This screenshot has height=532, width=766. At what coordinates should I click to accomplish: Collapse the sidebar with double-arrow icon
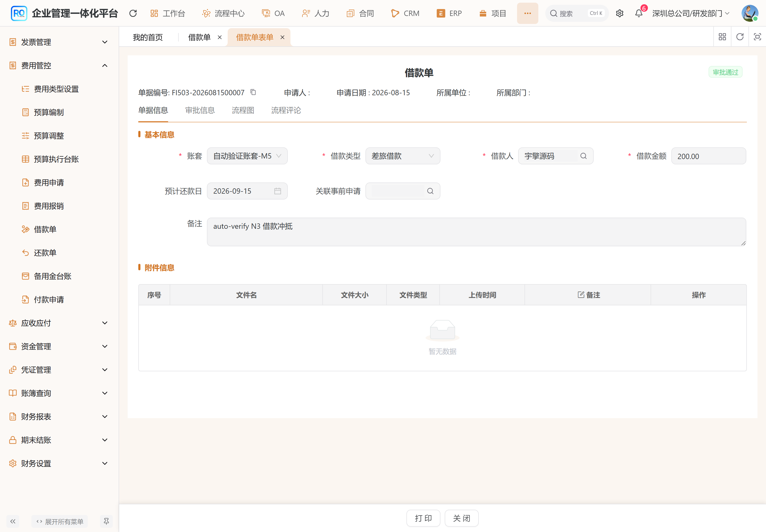[13, 521]
